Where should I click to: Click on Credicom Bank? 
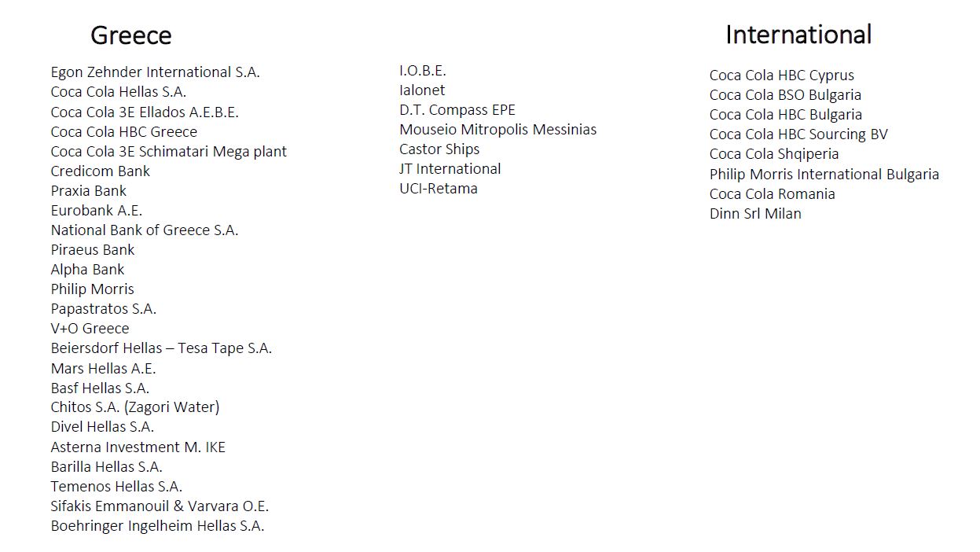tap(100, 171)
